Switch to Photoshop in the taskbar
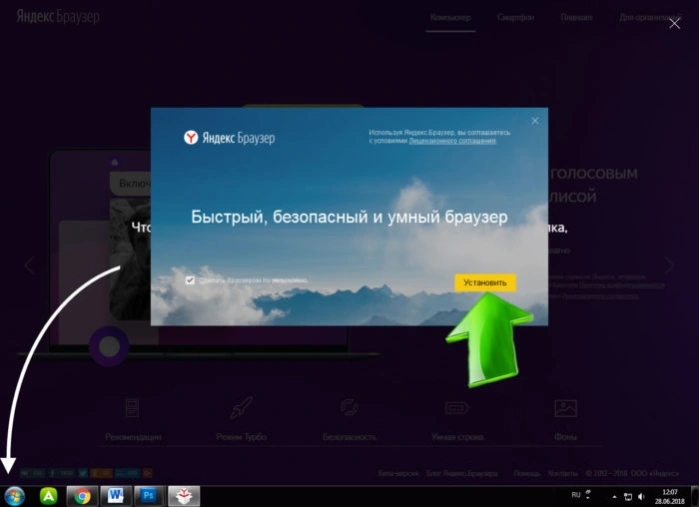The width and height of the screenshot is (699, 507). 149,496
